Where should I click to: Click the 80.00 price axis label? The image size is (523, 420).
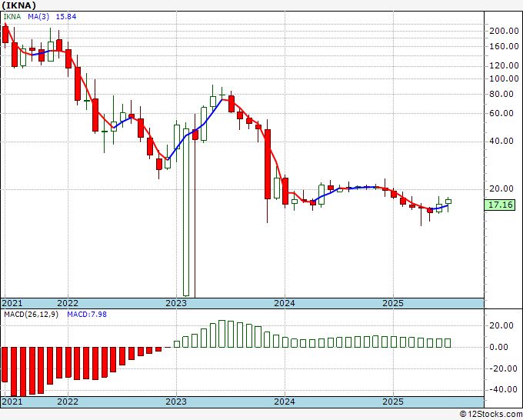point(501,94)
